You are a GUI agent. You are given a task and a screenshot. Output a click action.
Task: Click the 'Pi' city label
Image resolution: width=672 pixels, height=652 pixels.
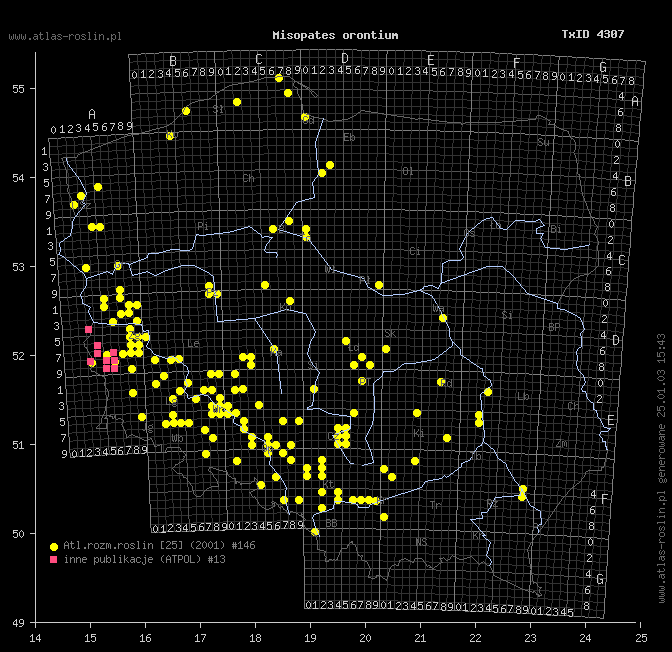(x=203, y=226)
